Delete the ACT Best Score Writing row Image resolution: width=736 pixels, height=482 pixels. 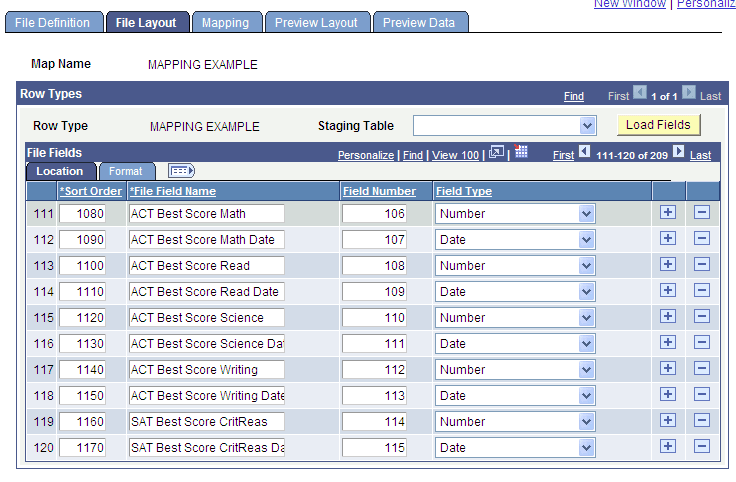click(x=702, y=368)
